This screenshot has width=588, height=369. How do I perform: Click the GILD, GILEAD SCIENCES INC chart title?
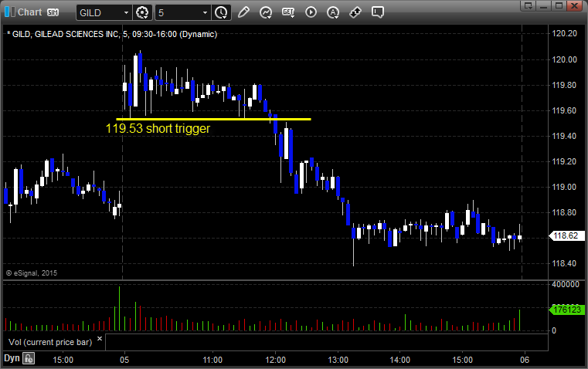click(112, 34)
